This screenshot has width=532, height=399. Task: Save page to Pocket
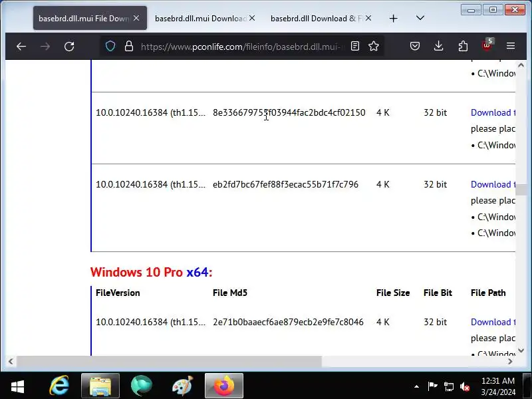pyautogui.click(x=414, y=46)
